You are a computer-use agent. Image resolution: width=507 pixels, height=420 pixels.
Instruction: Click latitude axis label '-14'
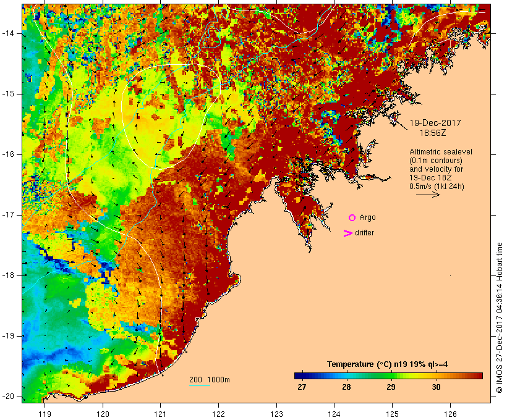pos(8,33)
